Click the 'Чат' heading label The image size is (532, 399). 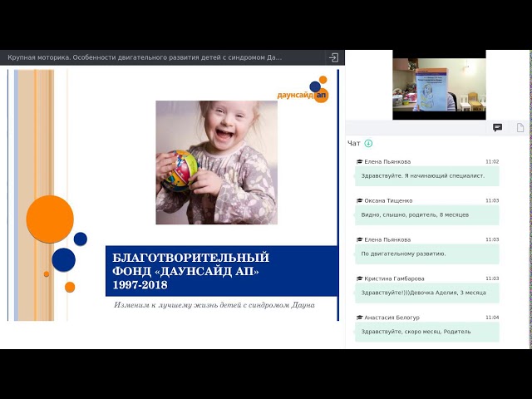point(354,144)
